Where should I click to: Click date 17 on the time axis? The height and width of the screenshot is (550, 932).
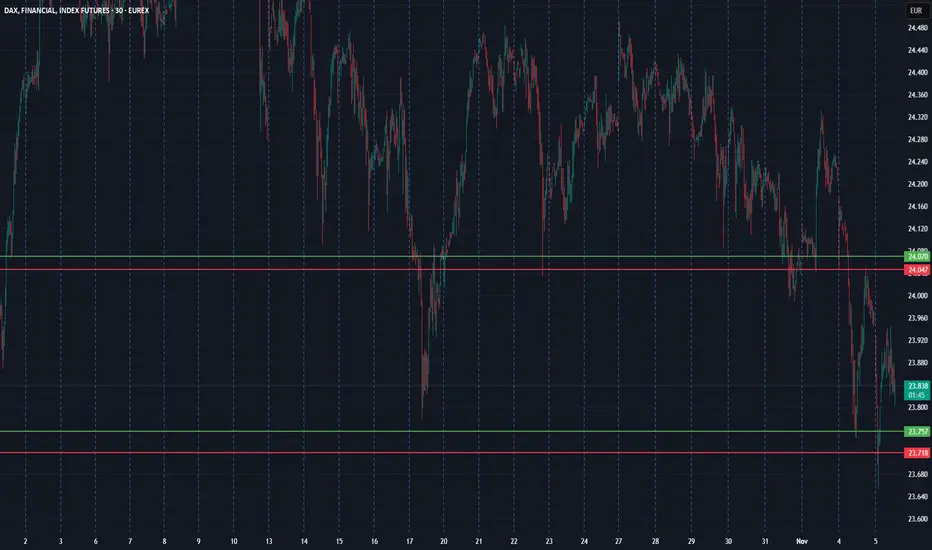[x=410, y=541]
